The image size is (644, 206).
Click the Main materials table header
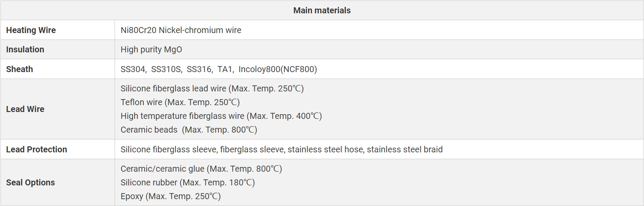(322, 10)
